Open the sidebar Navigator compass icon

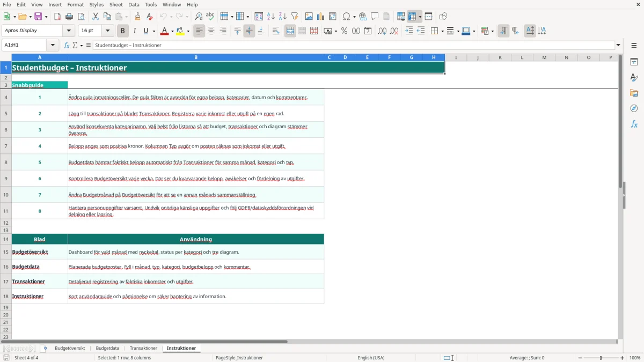tap(634, 109)
